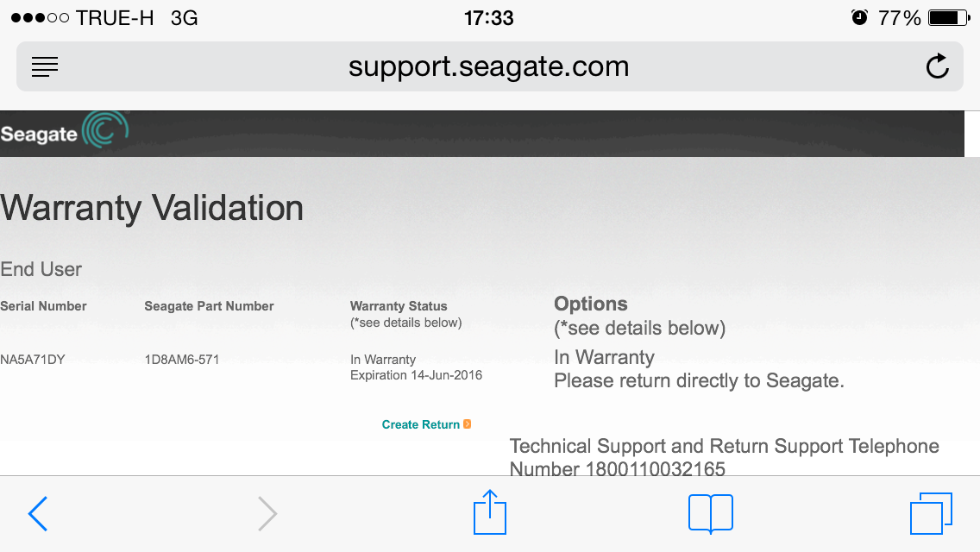
Task: Reload the page with refresh icon
Action: [937, 66]
